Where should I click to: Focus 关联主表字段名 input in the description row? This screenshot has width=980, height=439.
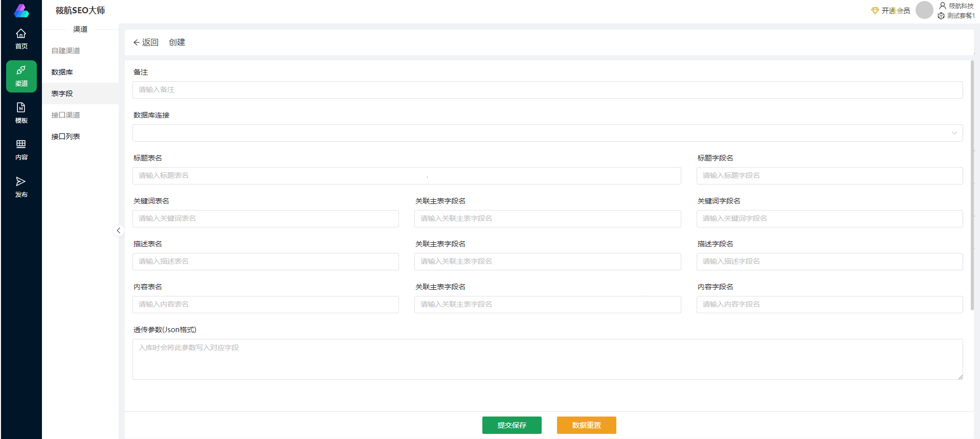547,262
